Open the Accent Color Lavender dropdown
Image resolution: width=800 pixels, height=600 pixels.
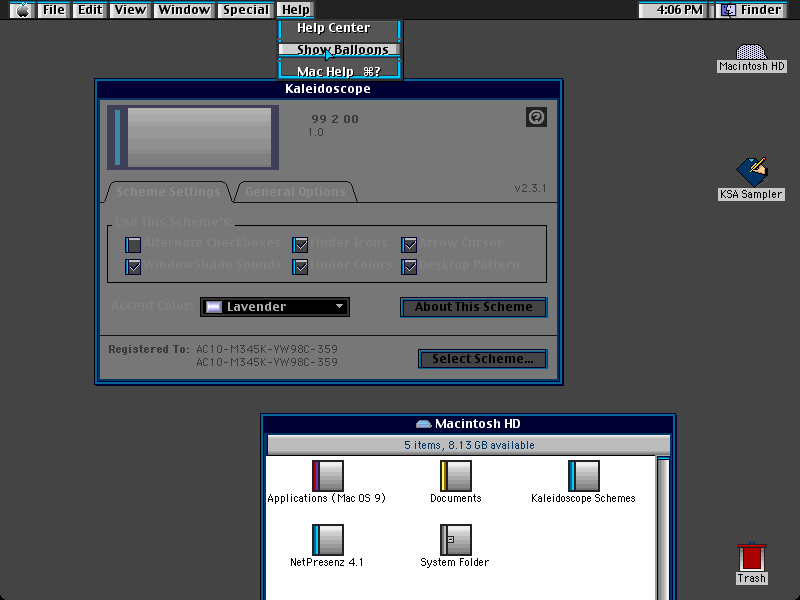point(275,307)
